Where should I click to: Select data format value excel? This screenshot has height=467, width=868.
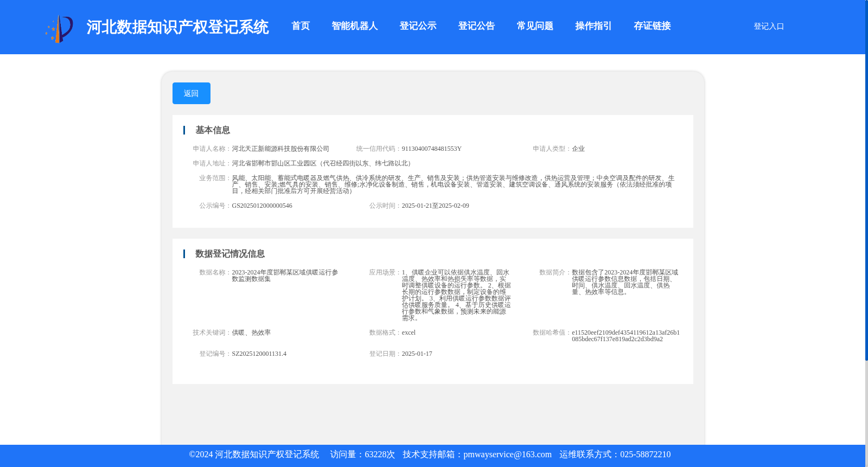click(x=409, y=332)
